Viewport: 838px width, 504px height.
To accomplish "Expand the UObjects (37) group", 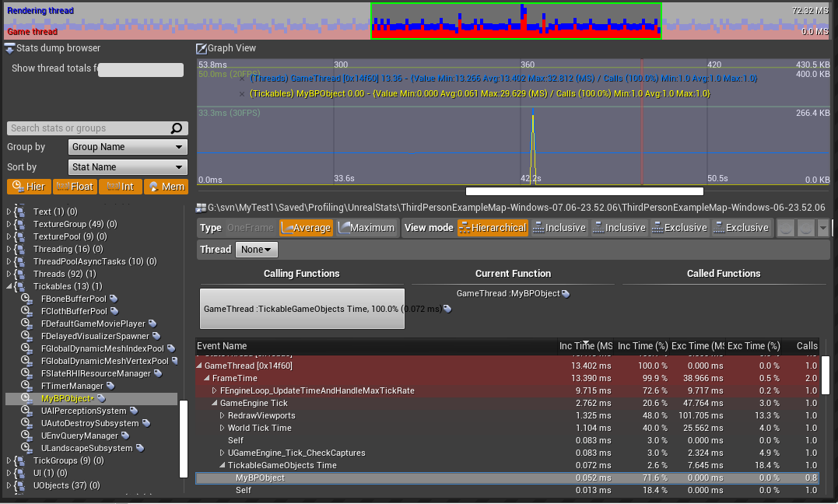I will pyautogui.click(x=9, y=486).
